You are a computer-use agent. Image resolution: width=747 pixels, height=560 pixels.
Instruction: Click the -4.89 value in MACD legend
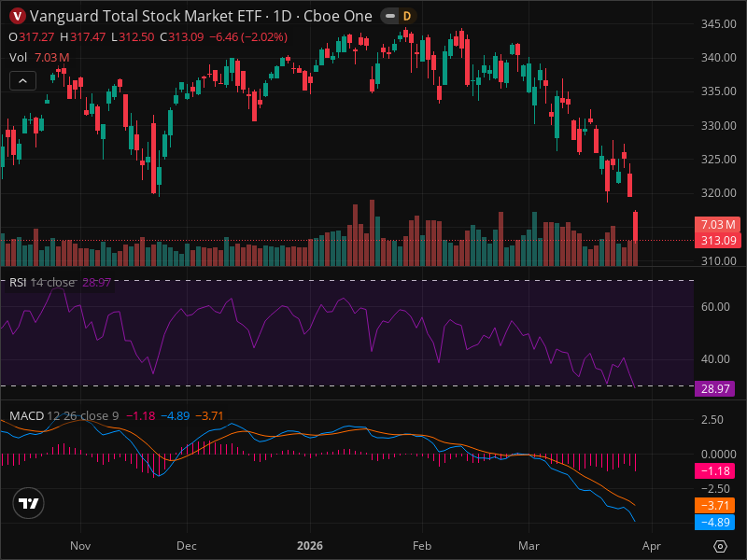(x=176, y=415)
